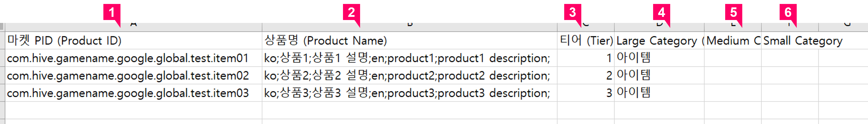This screenshot has height=124, width=868.
Task: Select column D header
Action: (x=659, y=27)
